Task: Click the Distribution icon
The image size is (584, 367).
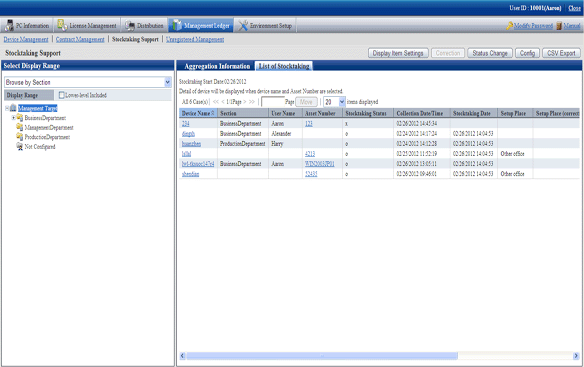Action: (130, 25)
